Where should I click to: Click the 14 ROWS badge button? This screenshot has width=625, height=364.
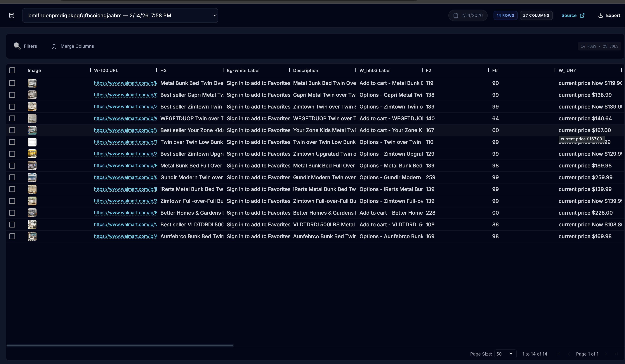point(505,16)
